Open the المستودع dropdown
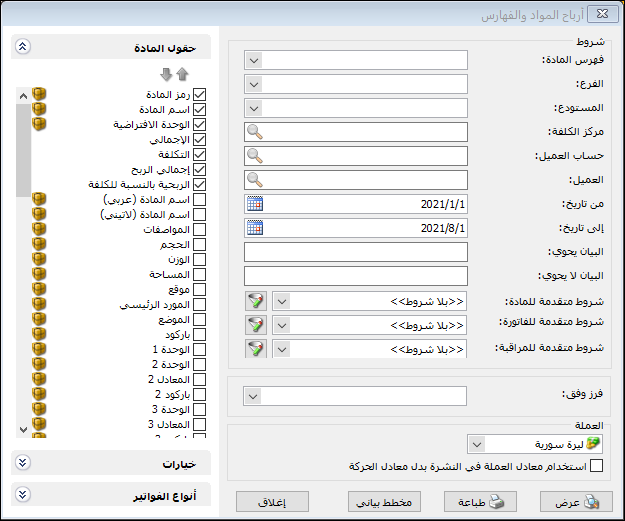The width and height of the screenshot is (625, 521). coord(254,108)
